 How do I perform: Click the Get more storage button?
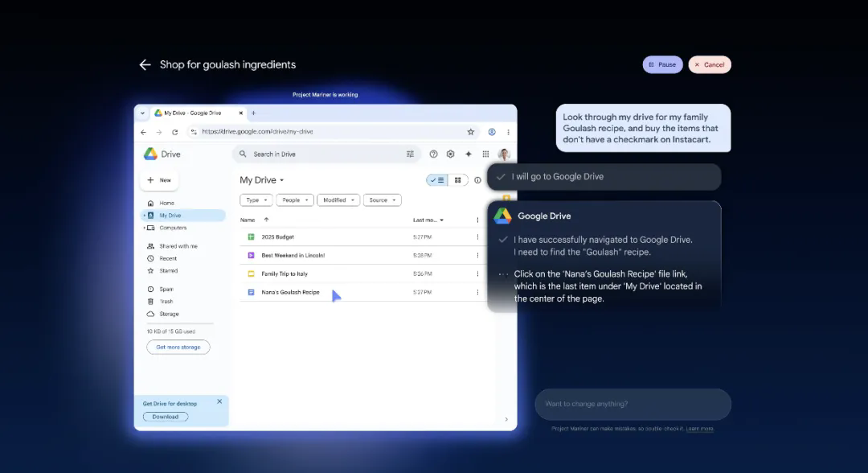click(178, 348)
